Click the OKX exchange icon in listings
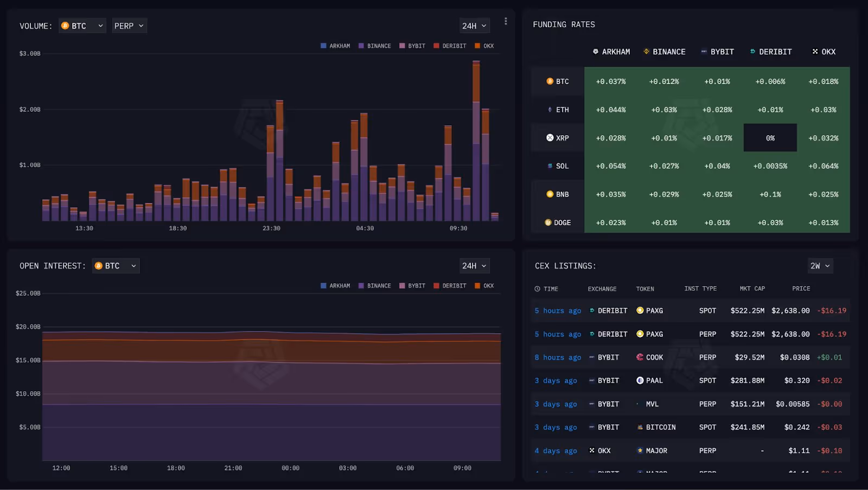 [x=592, y=450]
